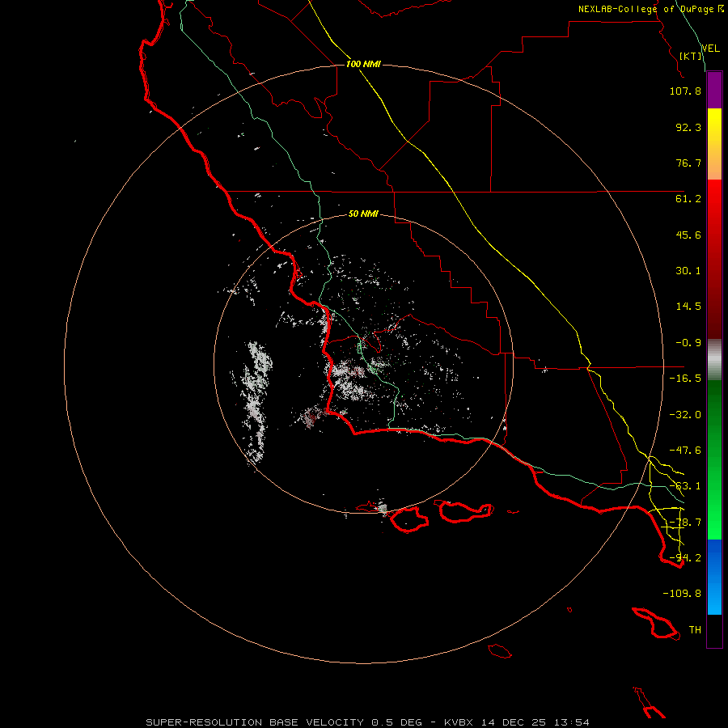
Task: Click the 100 NMI range ring label
Action: click(363, 64)
